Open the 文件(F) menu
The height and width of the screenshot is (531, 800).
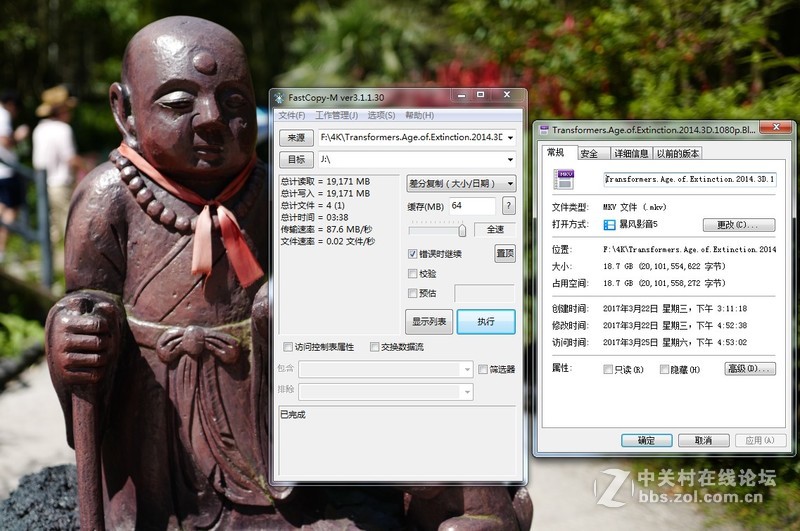(292, 115)
